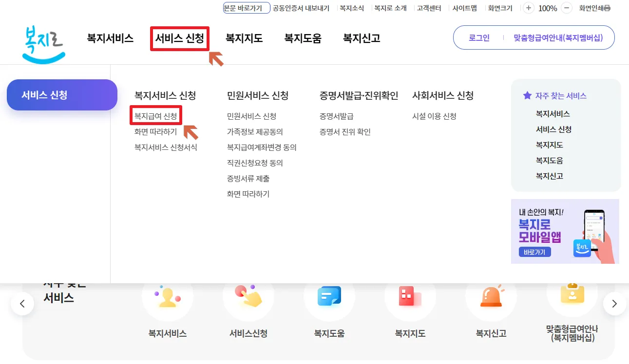This screenshot has height=364, width=629.
Task: Click the right carousel arrow
Action: point(614,303)
